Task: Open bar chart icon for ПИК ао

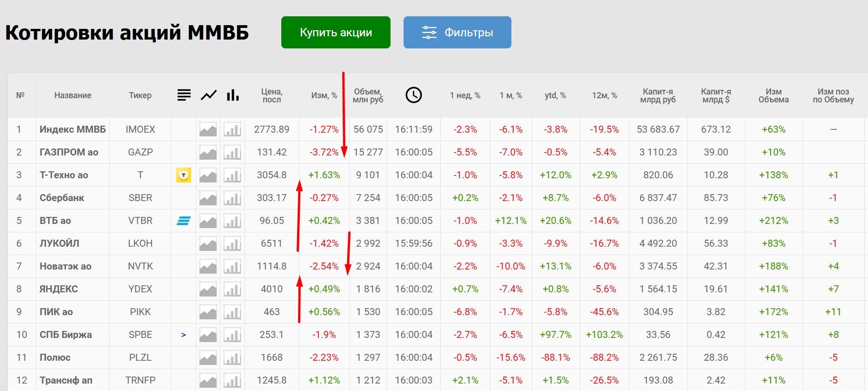Action: (x=232, y=312)
